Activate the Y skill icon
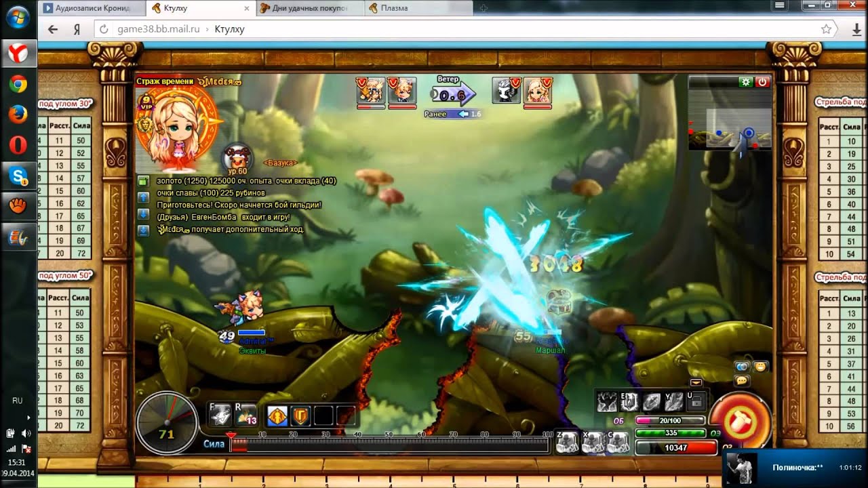 click(674, 402)
